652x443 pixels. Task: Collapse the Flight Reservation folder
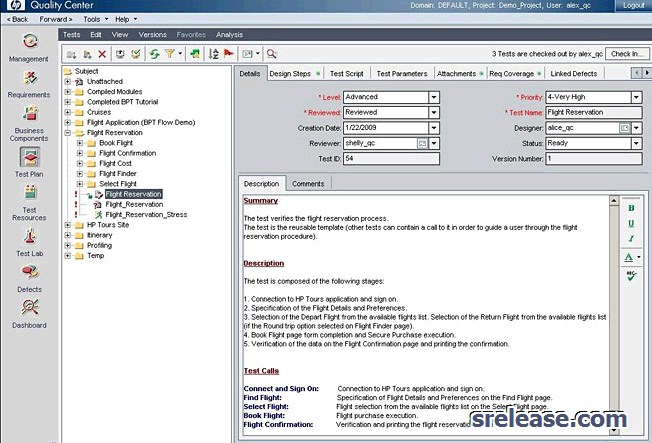pos(68,133)
